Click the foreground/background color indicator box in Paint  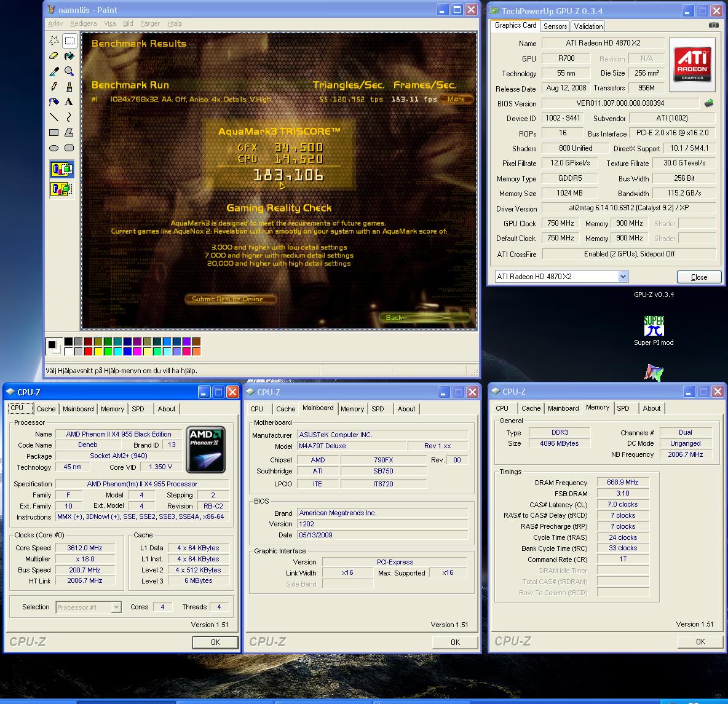coord(54,346)
